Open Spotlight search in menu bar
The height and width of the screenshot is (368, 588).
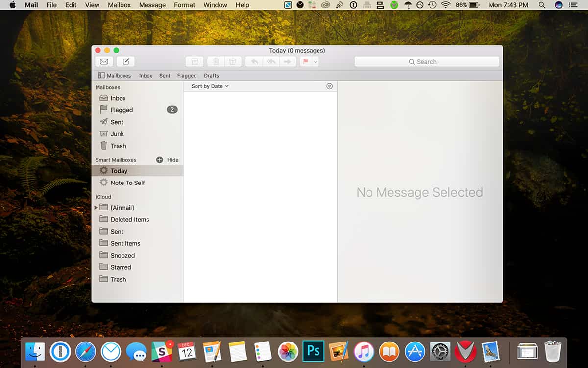[542, 5]
